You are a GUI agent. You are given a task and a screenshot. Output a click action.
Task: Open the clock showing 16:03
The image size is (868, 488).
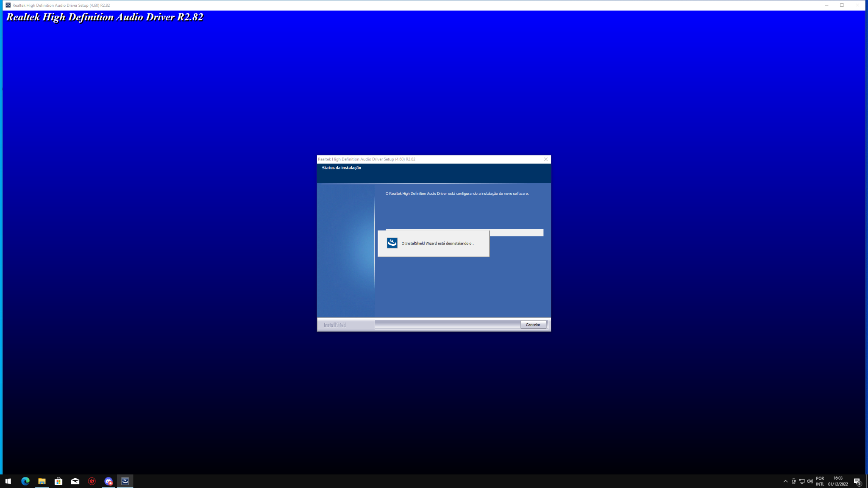(x=838, y=481)
